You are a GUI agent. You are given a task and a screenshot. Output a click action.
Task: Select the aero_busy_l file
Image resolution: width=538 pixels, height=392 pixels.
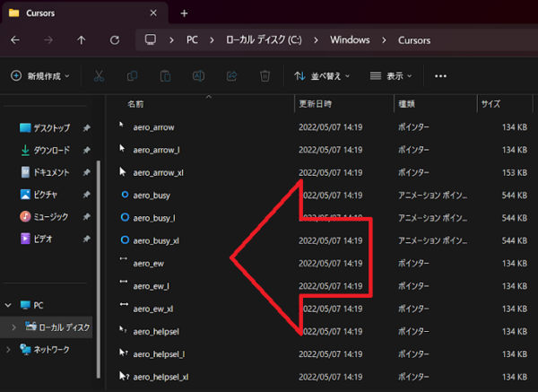coord(154,218)
